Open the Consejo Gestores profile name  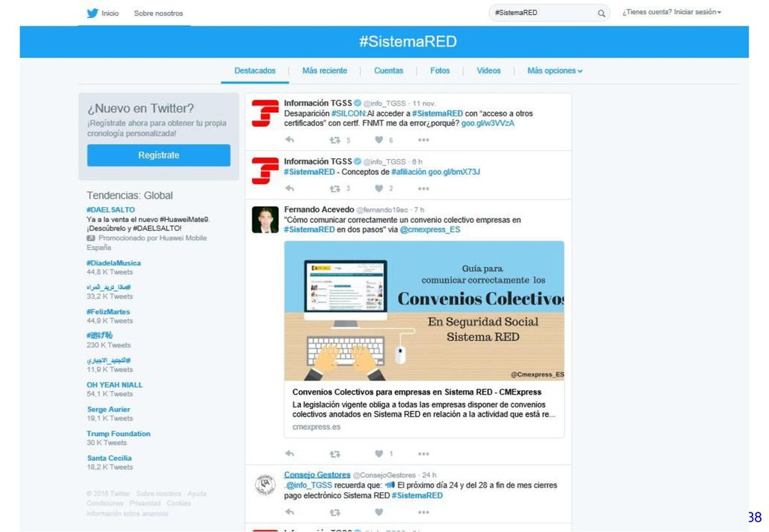(x=318, y=475)
